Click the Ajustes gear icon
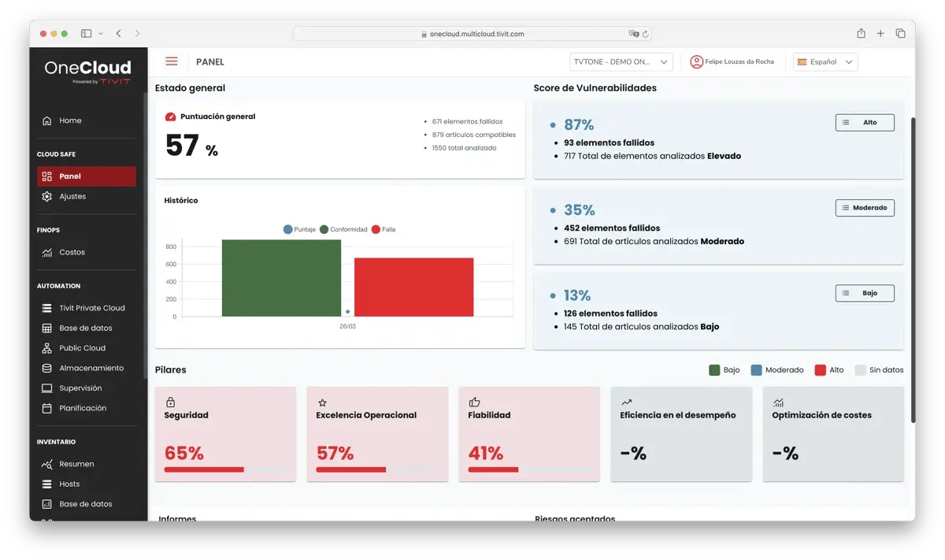Image resolution: width=945 pixels, height=560 pixels. [46, 196]
